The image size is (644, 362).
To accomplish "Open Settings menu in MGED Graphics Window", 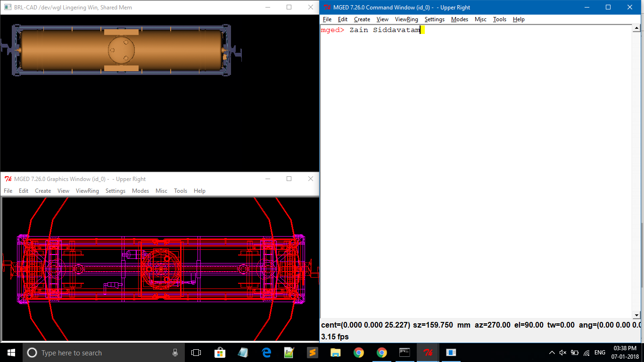I will click(x=116, y=191).
